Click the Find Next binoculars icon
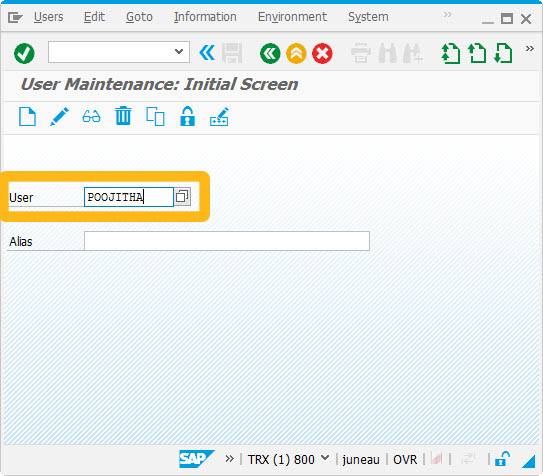This screenshot has height=476, width=543. [x=413, y=53]
